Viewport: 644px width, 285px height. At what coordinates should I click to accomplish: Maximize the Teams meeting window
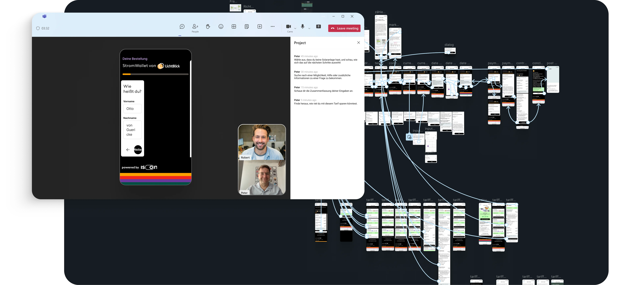click(343, 17)
